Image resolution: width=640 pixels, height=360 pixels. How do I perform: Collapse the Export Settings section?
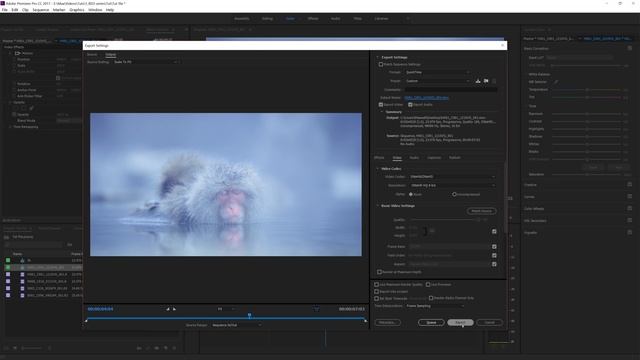coord(378,58)
